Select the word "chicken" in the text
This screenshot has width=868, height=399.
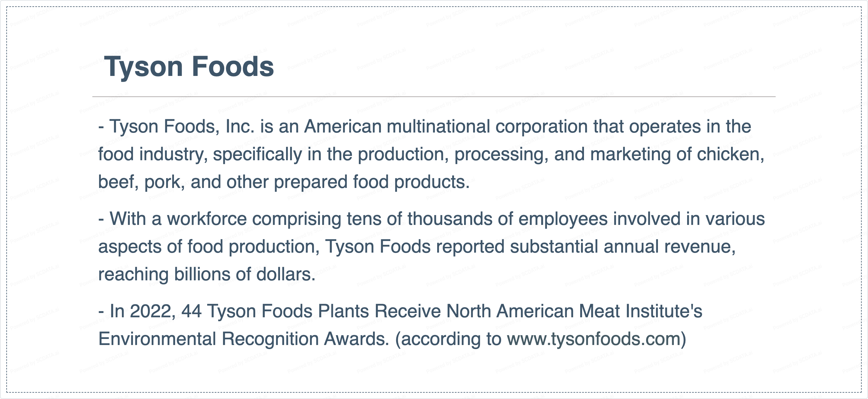click(x=730, y=154)
